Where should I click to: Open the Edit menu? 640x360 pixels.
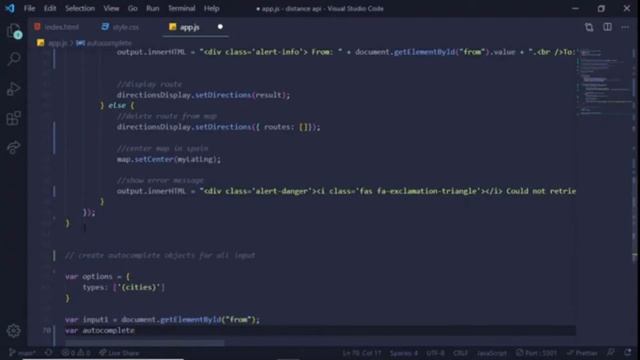pos(50,8)
